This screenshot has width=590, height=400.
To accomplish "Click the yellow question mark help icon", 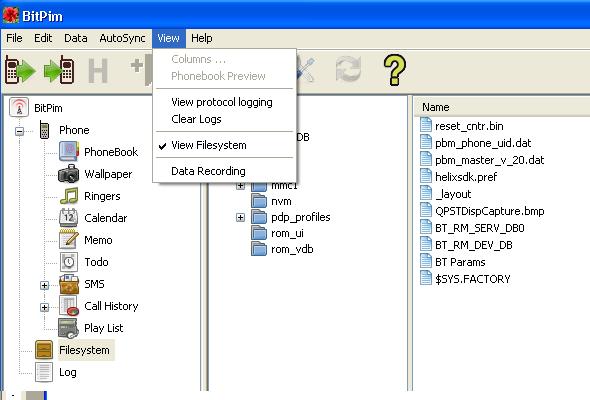I will tap(394, 70).
